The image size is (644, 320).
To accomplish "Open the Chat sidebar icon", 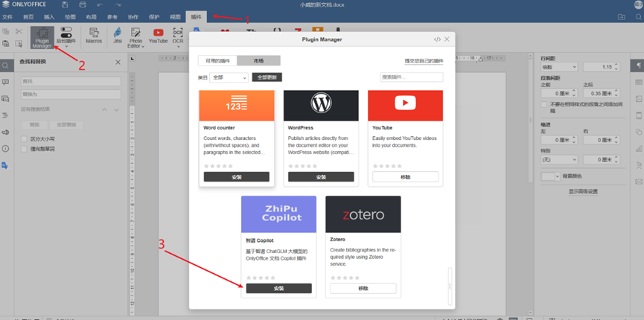I will (5, 98).
